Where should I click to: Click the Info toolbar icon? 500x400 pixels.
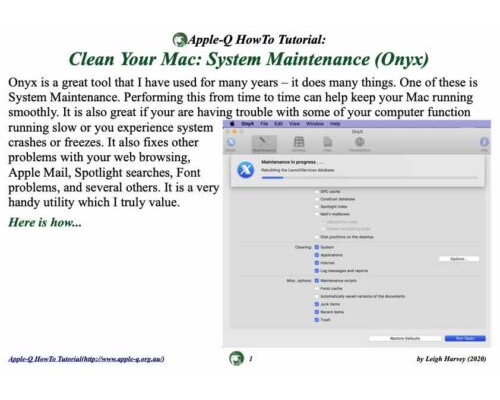(484, 144)
